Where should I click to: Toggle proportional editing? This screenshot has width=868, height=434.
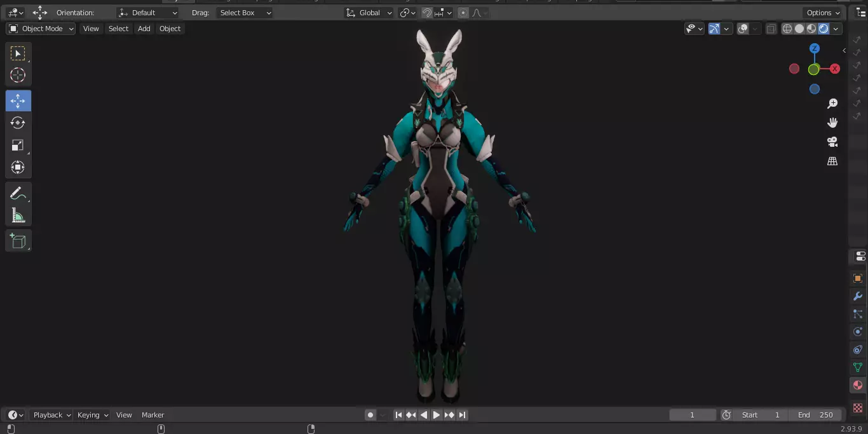tap(463, 13)
